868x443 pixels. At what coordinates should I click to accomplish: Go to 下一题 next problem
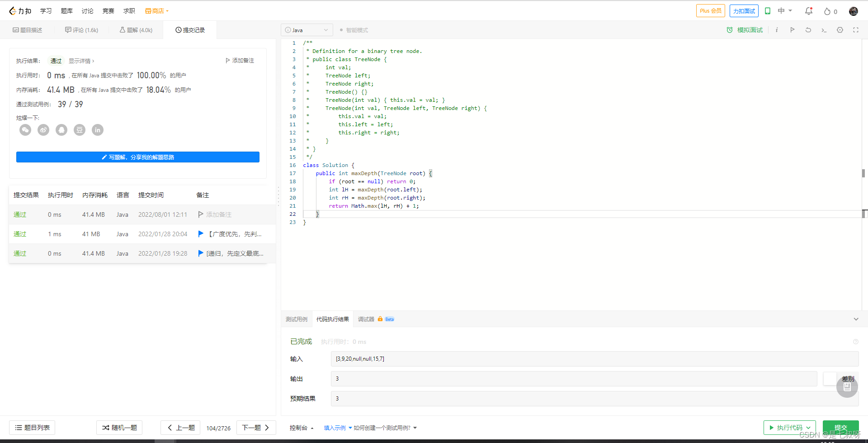pyautogui.click(x=256, y=428)
